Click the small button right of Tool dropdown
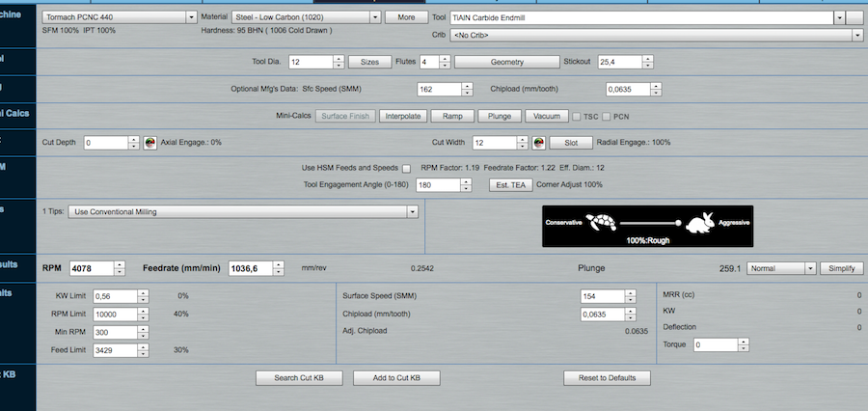 (x=855, y=17)
